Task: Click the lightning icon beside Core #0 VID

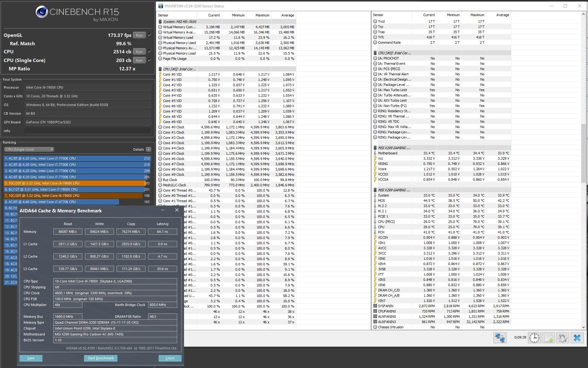Action: point(160,74)
